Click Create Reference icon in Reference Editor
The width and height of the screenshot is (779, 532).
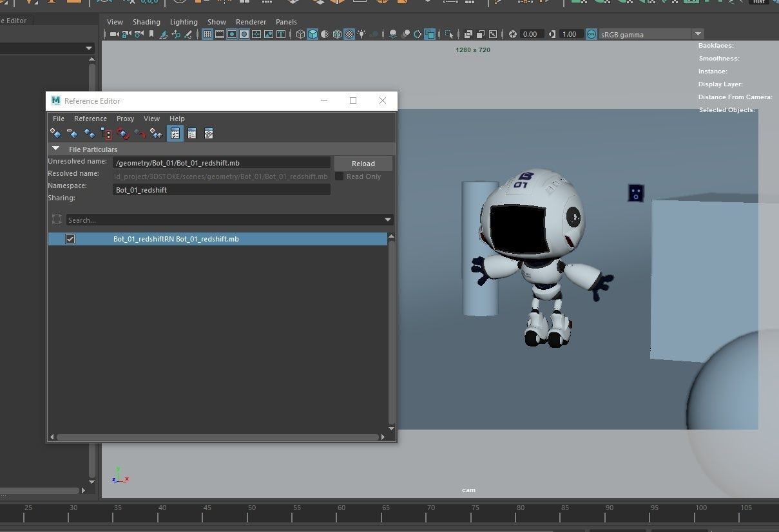point(55,133)
